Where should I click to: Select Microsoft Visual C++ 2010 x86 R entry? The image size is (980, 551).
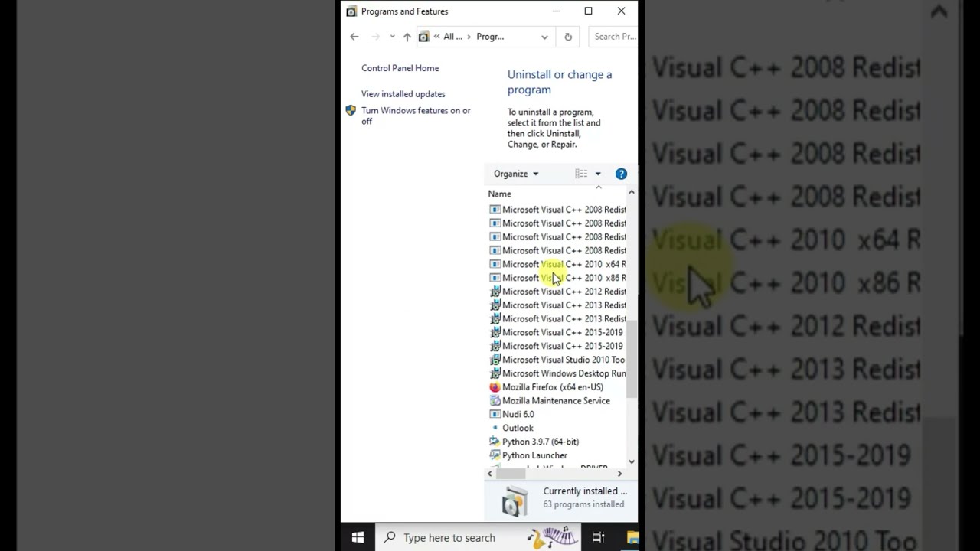click(557, 279)
